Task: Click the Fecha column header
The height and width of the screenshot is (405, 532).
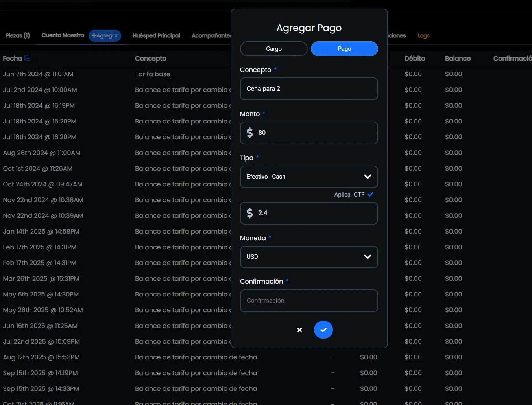Action: pos(13,58)
